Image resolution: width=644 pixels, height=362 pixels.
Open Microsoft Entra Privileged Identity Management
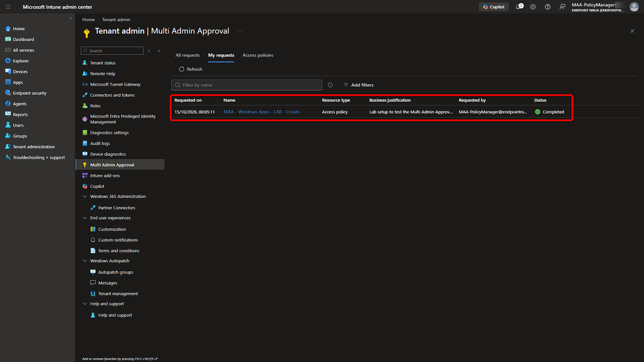click(x=123, y=119)
